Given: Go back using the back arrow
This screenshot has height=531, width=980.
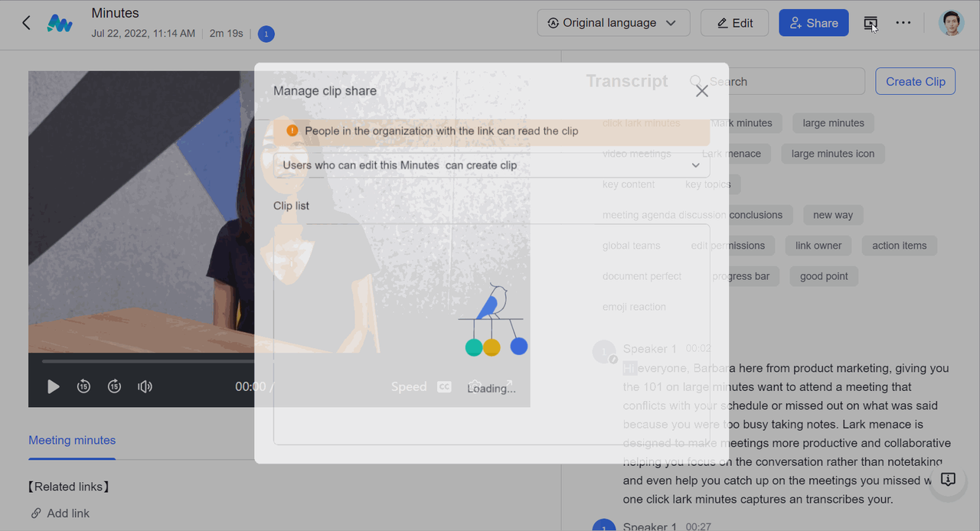Looking at the screenshot, I should click(x=26, y=23).
